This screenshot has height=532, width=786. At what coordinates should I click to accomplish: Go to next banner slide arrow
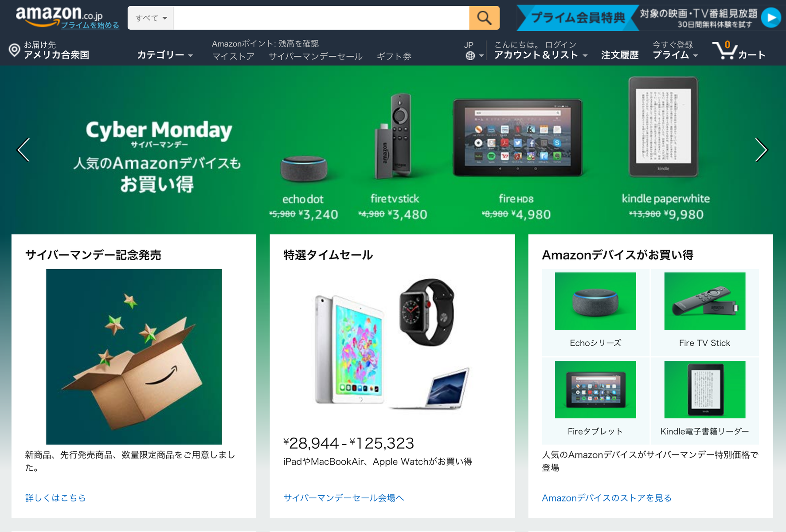[x=761, y=150]
